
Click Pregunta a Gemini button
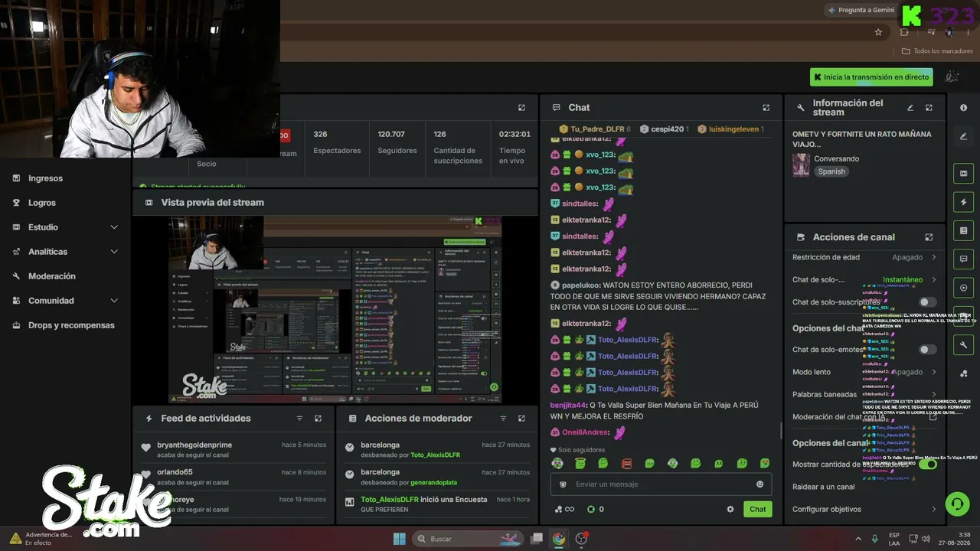(861, 10)
